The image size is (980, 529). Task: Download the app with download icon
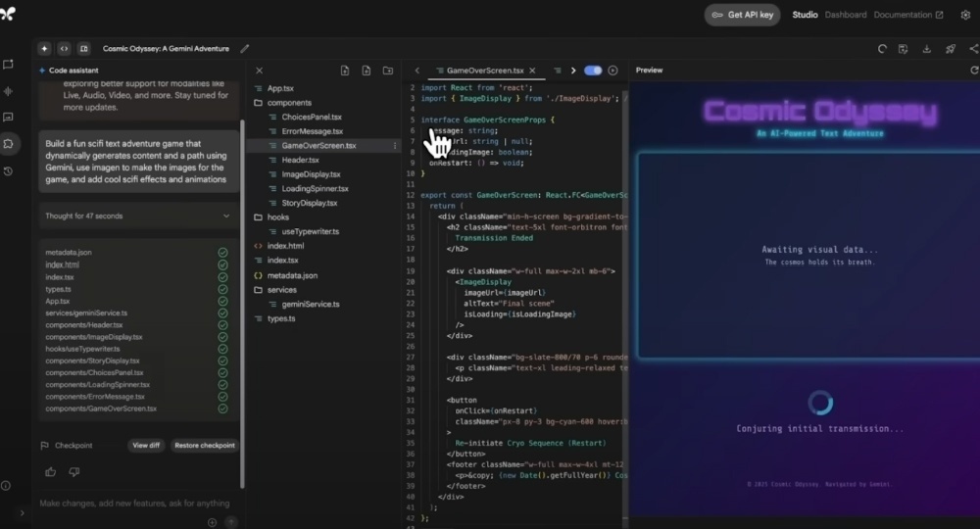[x=926, y=49]
